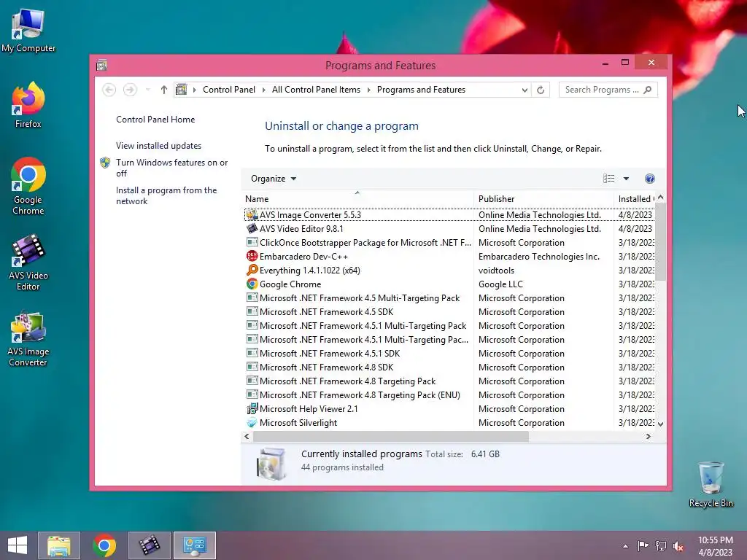Show hidden tray icons arrow

[x=625, y=546]
